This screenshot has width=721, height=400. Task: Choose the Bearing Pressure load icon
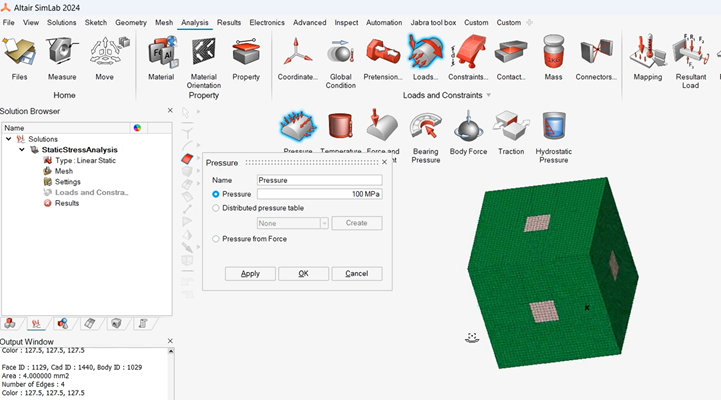point(425,128)
